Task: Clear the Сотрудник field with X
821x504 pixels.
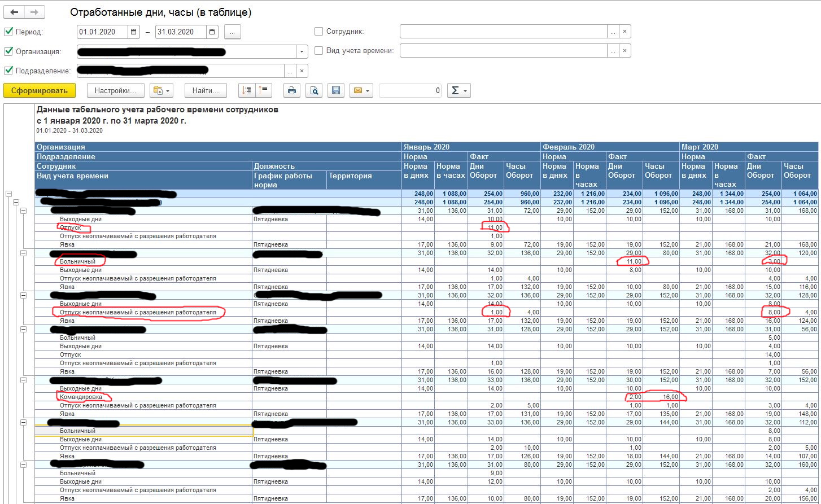Action: pos(625,32)
